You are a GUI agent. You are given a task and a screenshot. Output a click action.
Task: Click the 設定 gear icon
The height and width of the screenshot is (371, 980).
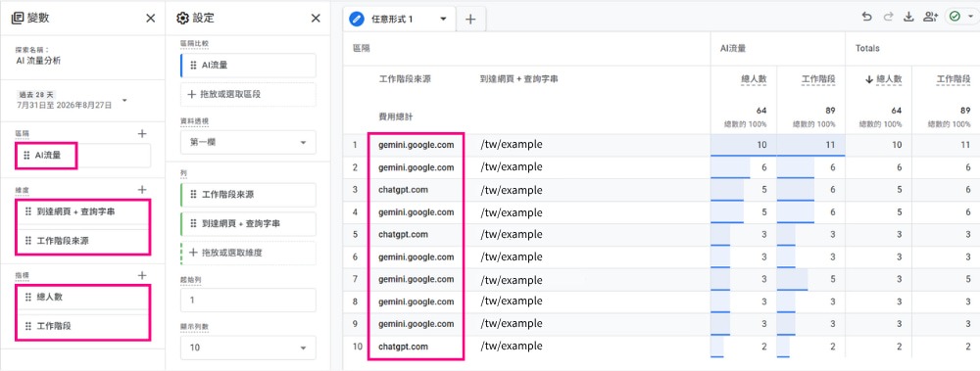182,19
